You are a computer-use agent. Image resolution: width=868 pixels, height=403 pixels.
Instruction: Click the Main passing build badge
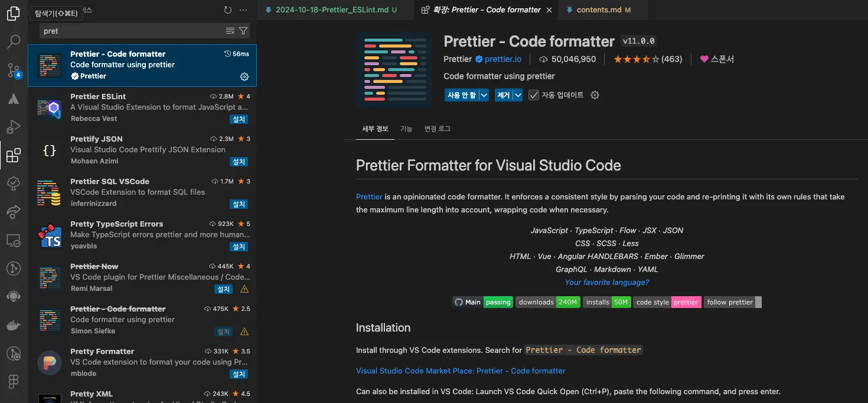(x=483, y=302)
